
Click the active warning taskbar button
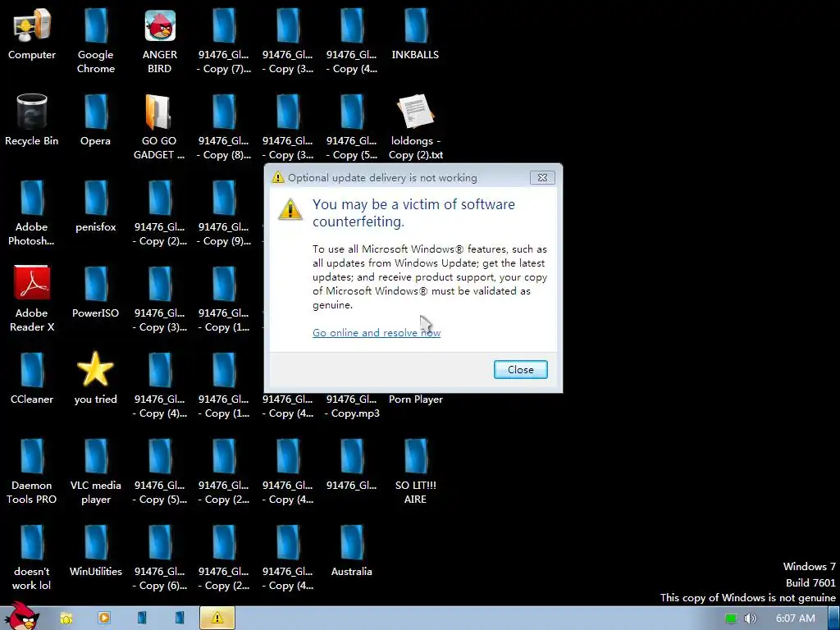click(x=217, y=619)
